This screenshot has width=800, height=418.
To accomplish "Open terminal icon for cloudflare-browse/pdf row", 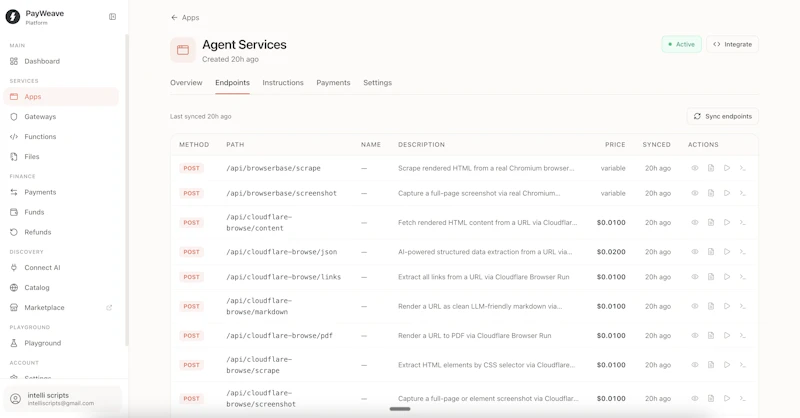I will pyautogui.click(x=742, y=335).
